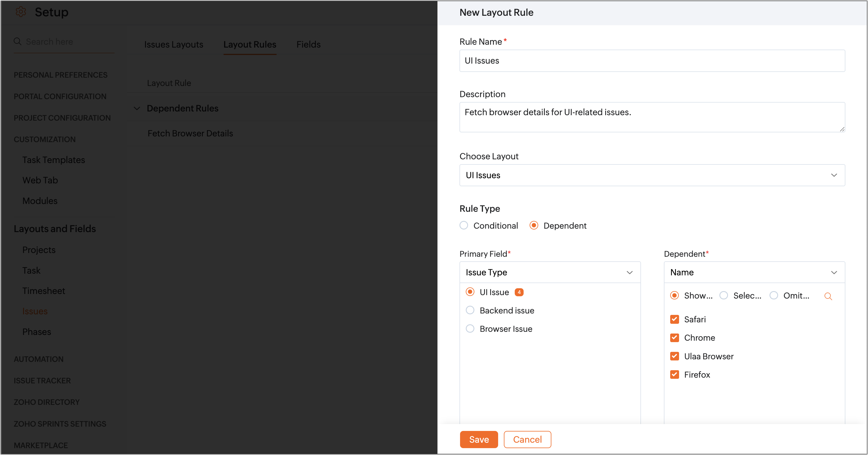Image resolution: width=868 pixels, height=455 pixels.
Task: Open Projects under Layouts and Fields
Action: click(x=39, y=250)
